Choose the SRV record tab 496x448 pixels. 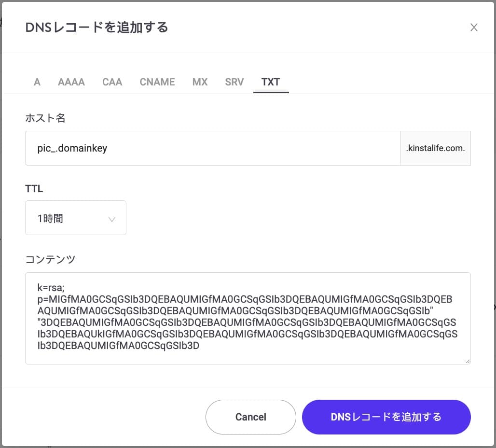click(234, 82)
